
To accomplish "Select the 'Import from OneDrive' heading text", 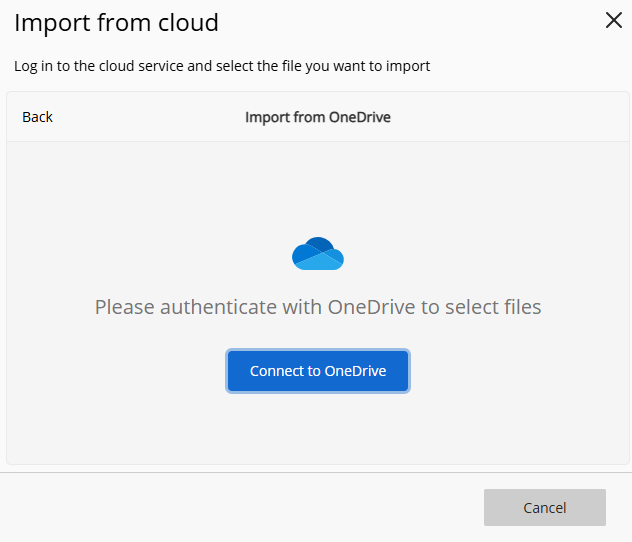I will (318, 117).
